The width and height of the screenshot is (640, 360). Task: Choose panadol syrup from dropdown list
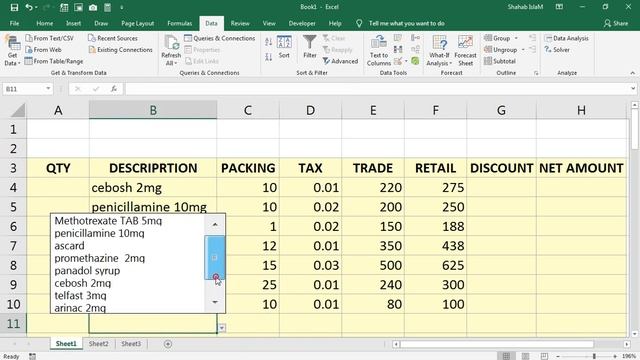tap(87, 271)
